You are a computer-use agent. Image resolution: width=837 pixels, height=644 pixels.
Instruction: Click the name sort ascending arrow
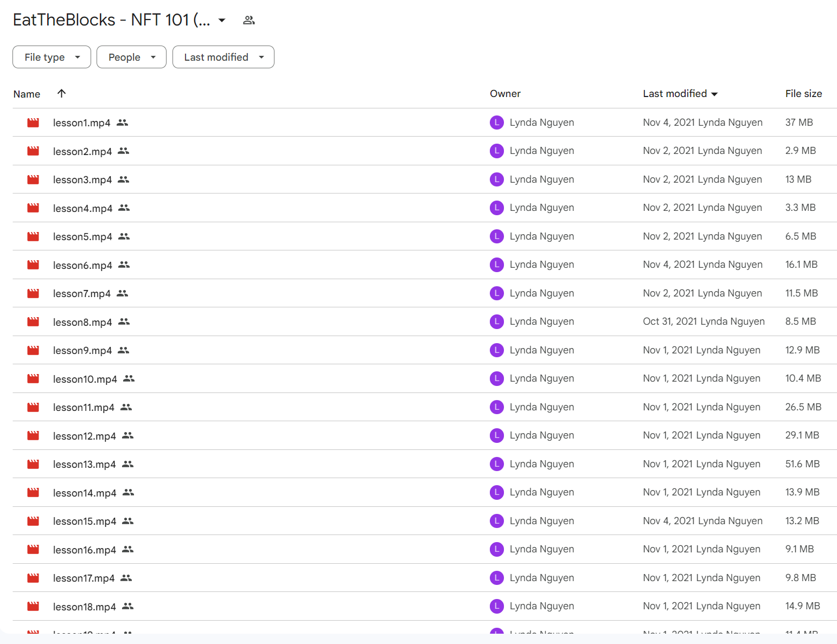[62, 93]
